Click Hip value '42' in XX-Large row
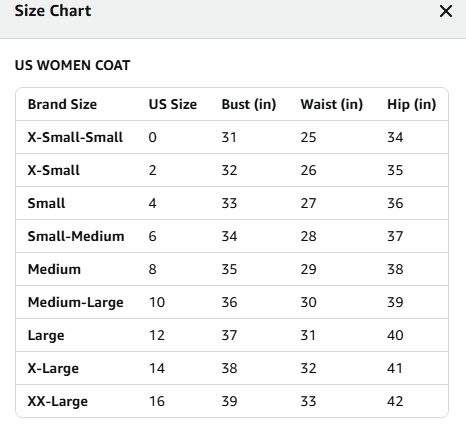 click(395, 401)
